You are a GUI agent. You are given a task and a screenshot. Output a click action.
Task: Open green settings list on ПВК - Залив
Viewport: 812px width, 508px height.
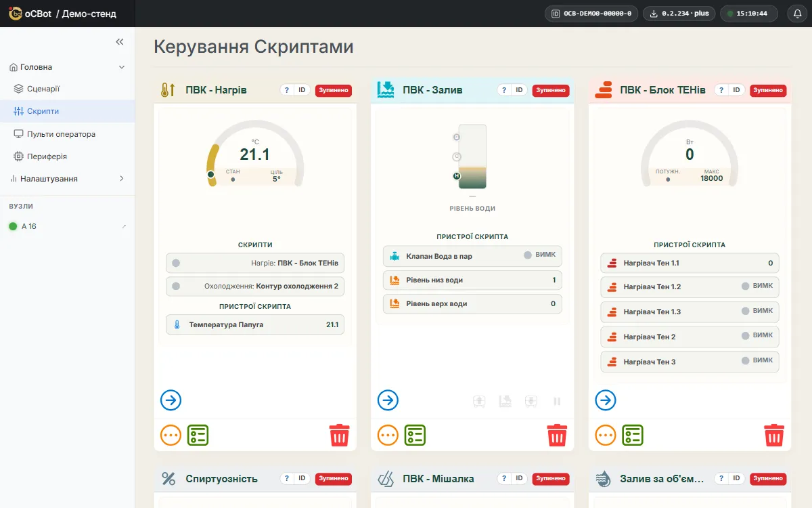[x=415, y=435]
